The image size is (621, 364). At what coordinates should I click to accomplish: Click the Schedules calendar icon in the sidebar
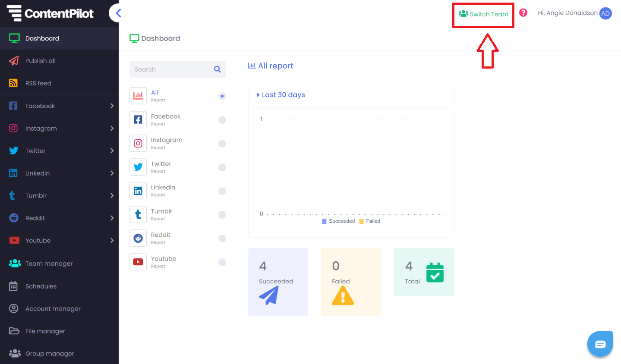(13, 286)
